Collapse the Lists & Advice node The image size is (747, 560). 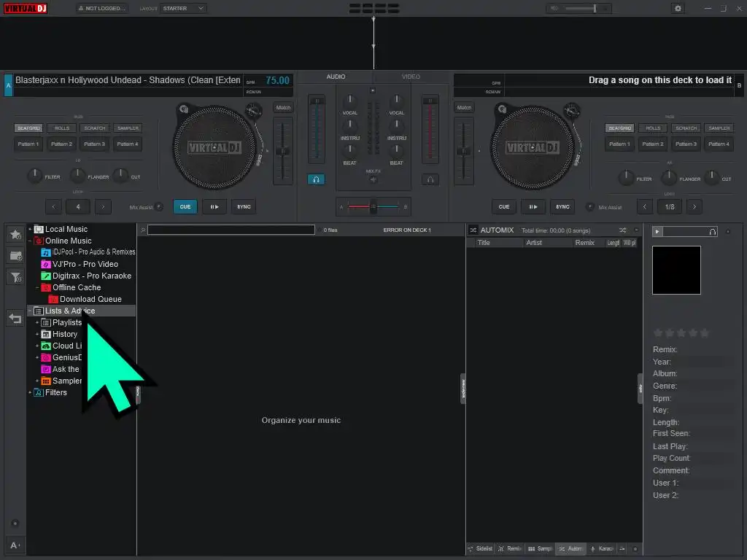point(30,311)
